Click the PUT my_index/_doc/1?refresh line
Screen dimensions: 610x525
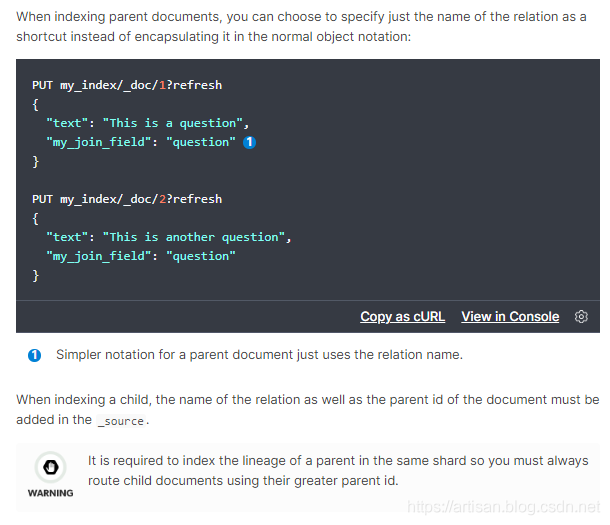(x=127, y=85)
